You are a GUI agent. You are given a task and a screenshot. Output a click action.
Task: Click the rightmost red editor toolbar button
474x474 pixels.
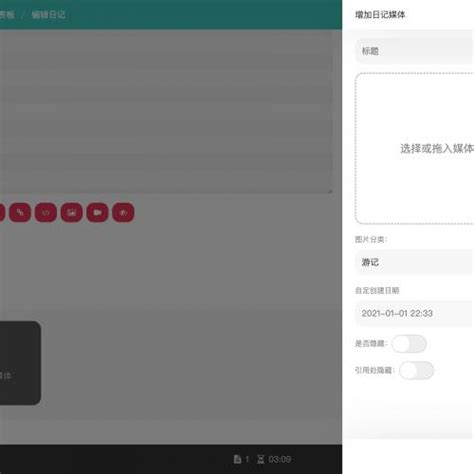point(123,212)
